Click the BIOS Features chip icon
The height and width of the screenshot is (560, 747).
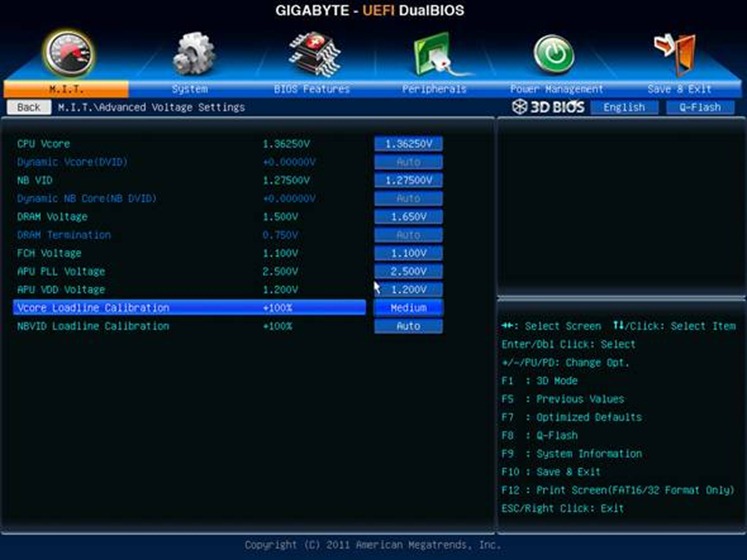pyautogui.click(x=314, y=54)
